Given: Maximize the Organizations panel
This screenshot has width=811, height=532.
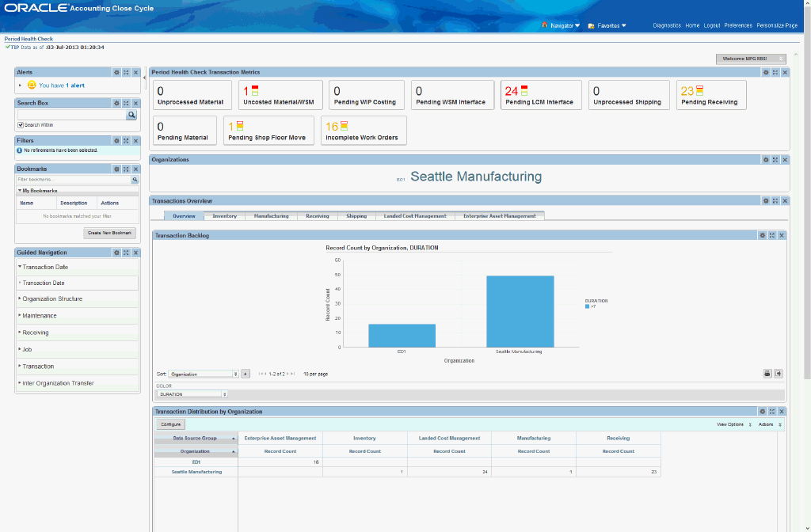Looking at the screenshot, I should point(775,160).
